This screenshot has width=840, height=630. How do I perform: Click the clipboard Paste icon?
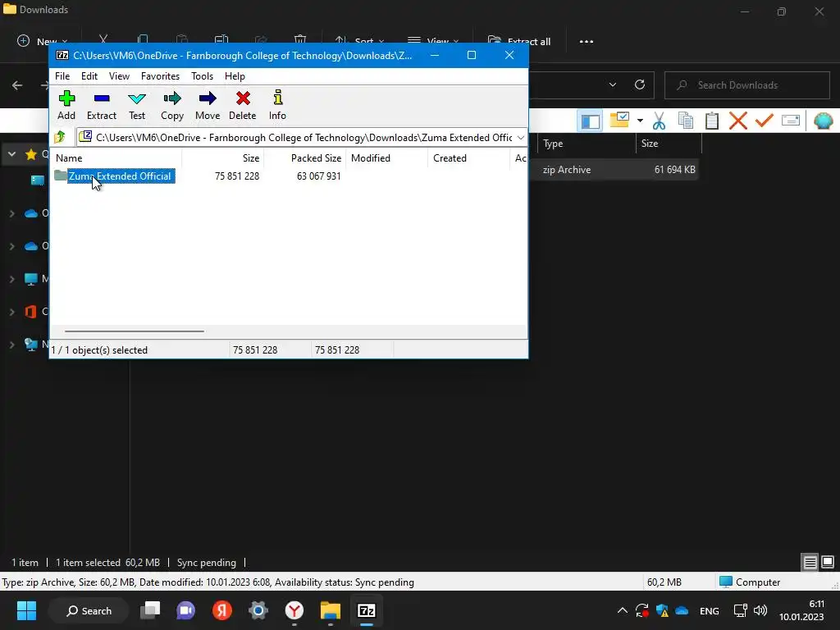click(x=712, y=121)
